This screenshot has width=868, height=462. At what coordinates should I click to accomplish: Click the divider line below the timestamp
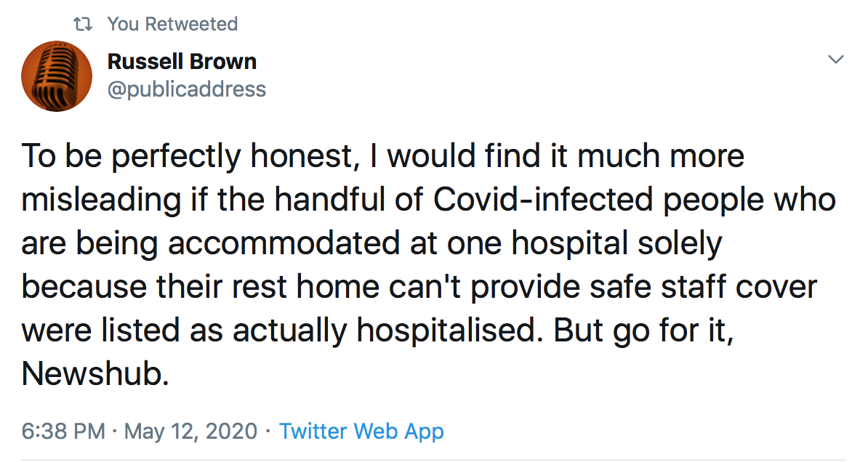(x=434, y=459)
